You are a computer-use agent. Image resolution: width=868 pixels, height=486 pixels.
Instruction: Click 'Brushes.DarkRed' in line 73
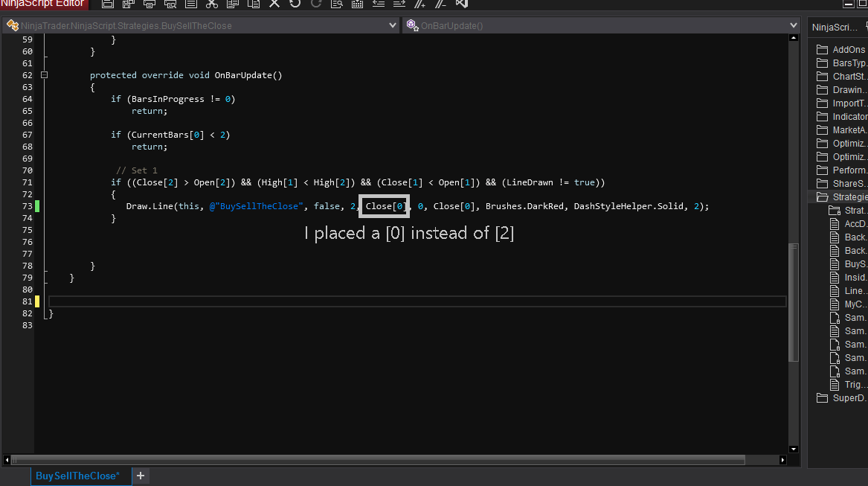(524, 206)
